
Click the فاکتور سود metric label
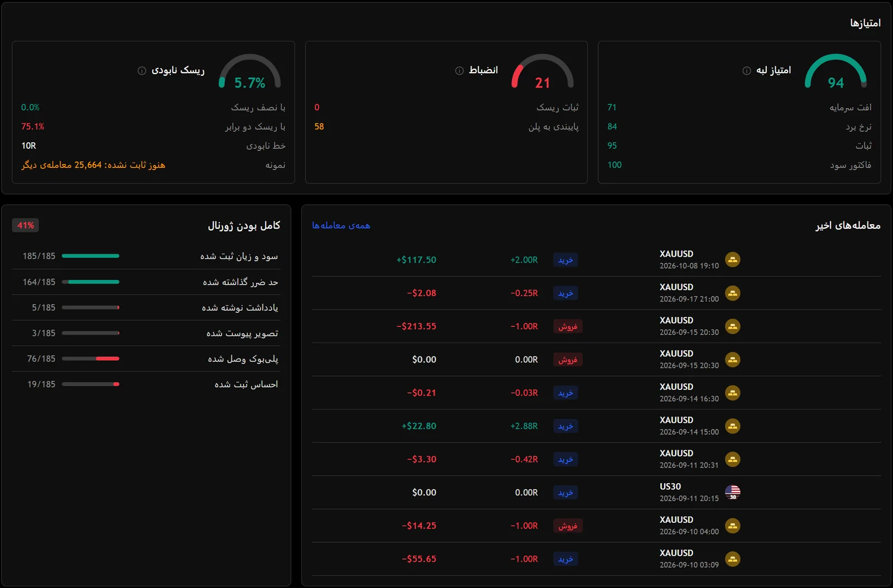[x=851, y=165]
